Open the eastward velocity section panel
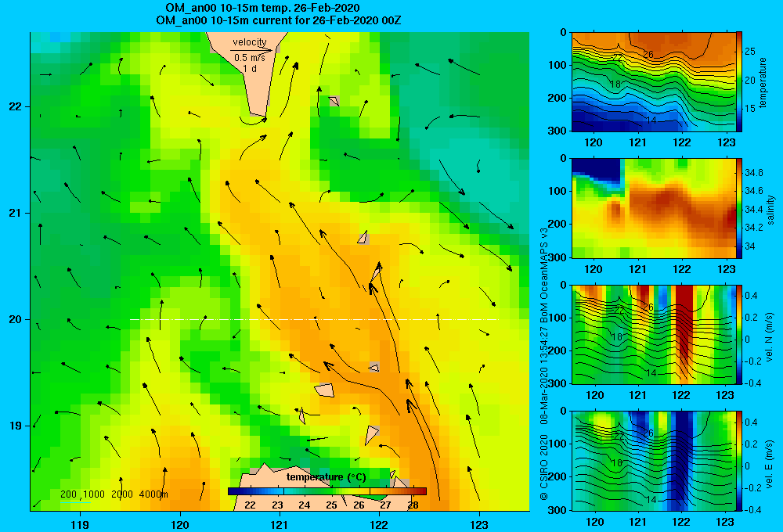This screenshot has width=783, height=532. [x=653, y=461]
